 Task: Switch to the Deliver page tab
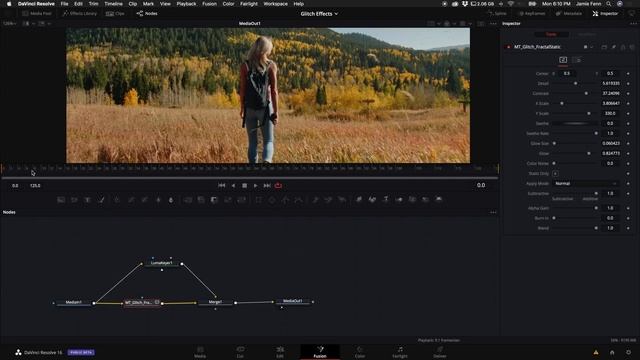coord(440,352)
